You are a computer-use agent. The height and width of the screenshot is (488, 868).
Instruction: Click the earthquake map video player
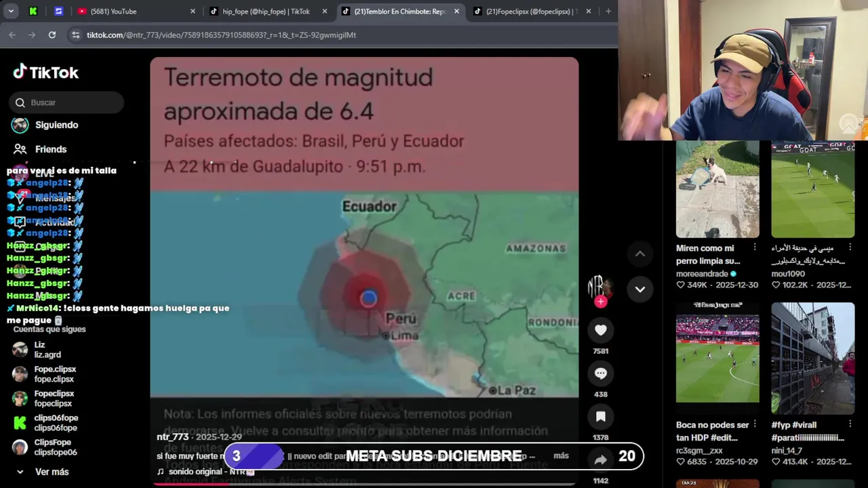click(364, 271)
